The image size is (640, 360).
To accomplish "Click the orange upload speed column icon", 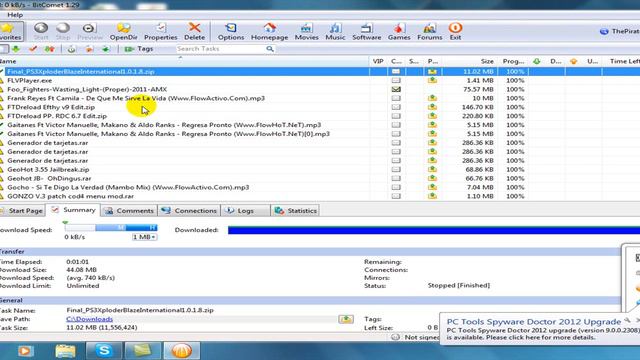I will click(573, 61).
